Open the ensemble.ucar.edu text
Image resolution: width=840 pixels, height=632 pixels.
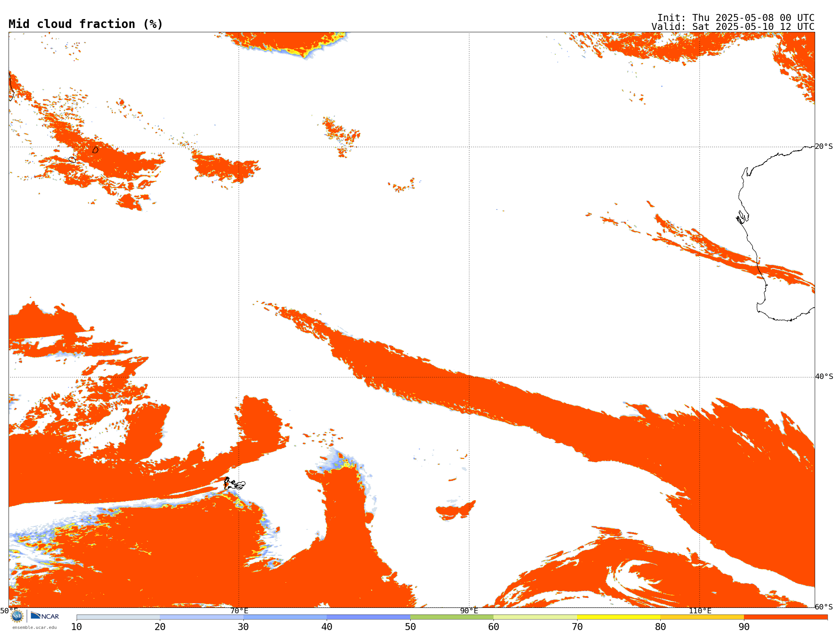[34, 627]
